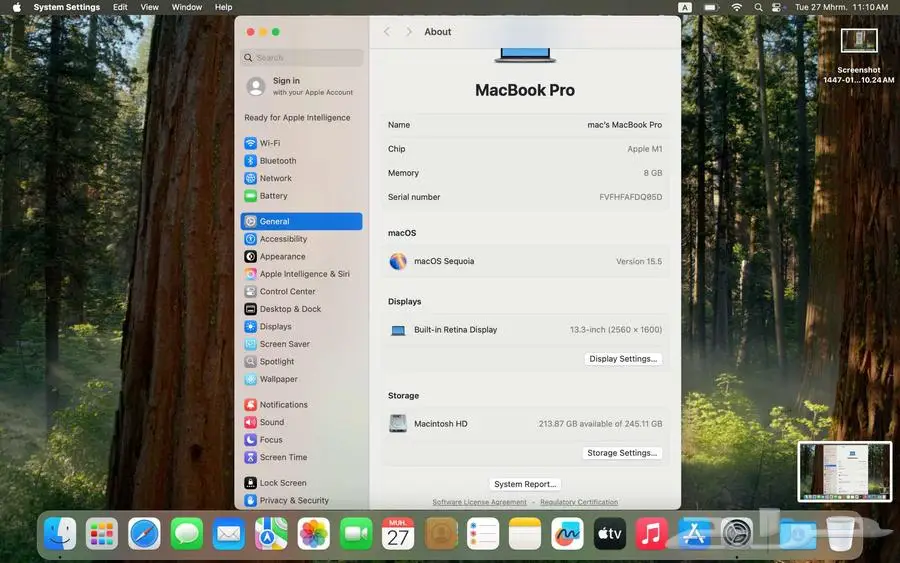Select General in the sidebar
The image size is (900, 563).
tap(301, 222)
